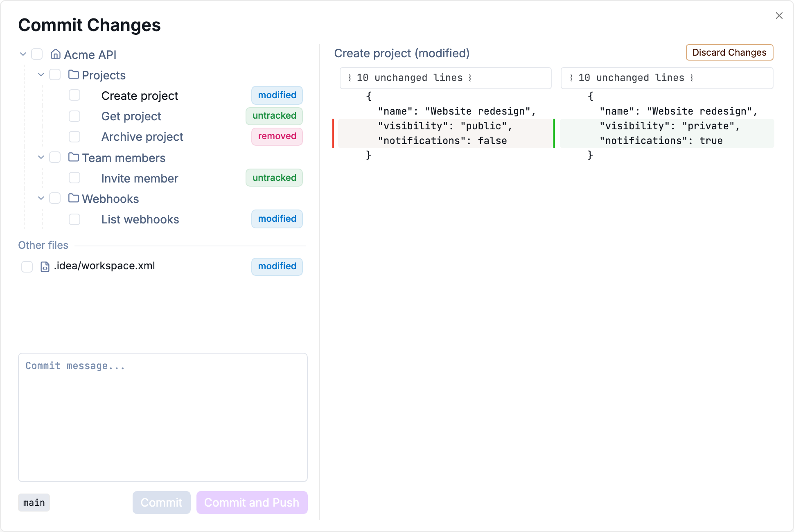Click the main branch label
The width and height of the screenshot is (794, 532).
coord(34,503)
